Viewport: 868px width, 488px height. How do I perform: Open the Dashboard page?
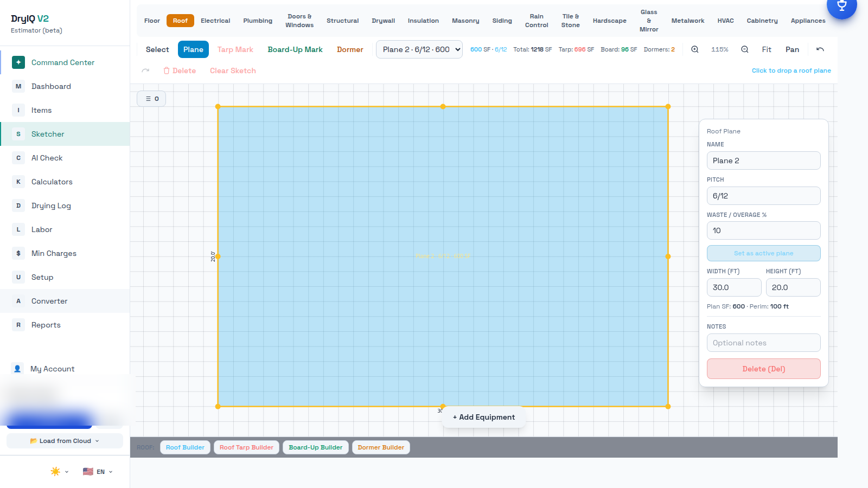click(65, 86)
